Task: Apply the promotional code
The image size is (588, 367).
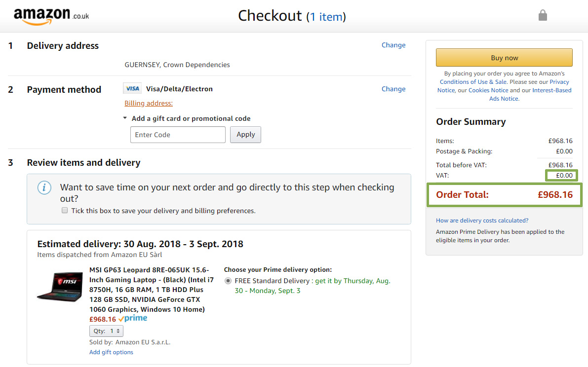Action: tap(246, 135)
